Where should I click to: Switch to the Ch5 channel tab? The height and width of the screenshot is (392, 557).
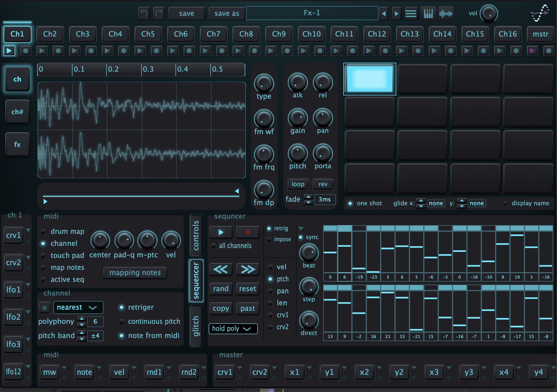coord(148,34)
